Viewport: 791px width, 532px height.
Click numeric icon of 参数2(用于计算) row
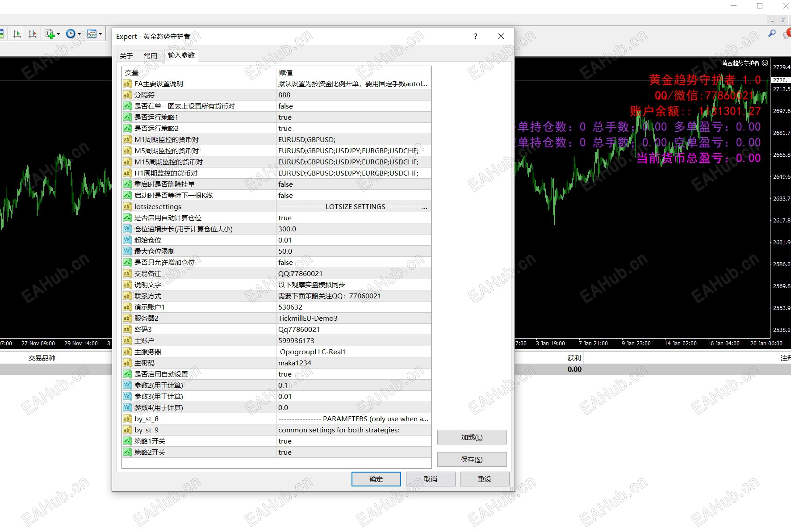tap(127, 385)
